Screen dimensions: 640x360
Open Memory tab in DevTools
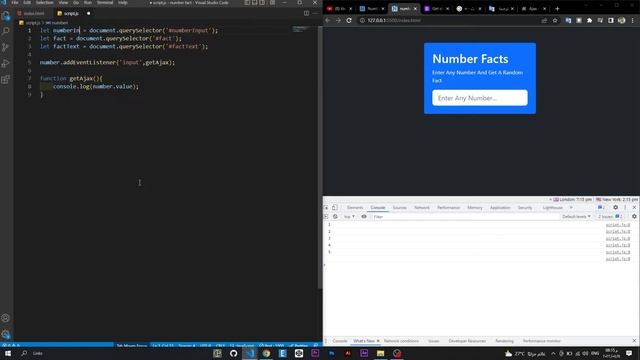[x=475, y=207]
